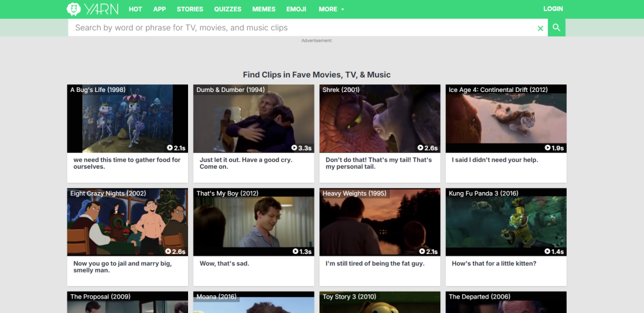
Task: Click the YARN logo icon
Action: (x=74, y=9)
